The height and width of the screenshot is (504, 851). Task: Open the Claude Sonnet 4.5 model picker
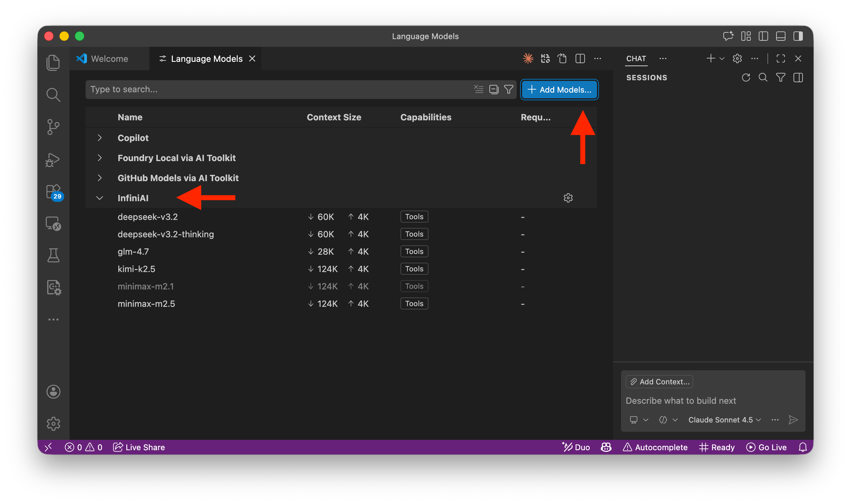tap(724, 420)
